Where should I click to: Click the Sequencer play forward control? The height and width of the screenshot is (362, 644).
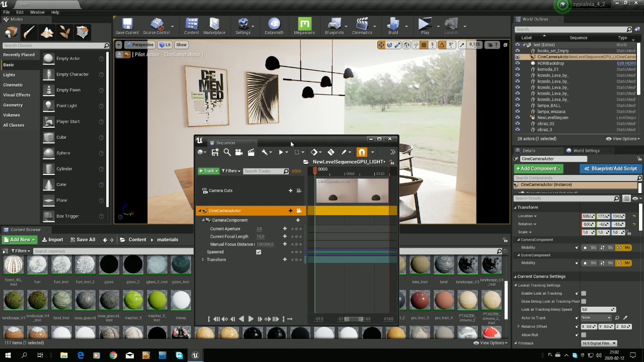pyautogui.click(x=251, y=319)
